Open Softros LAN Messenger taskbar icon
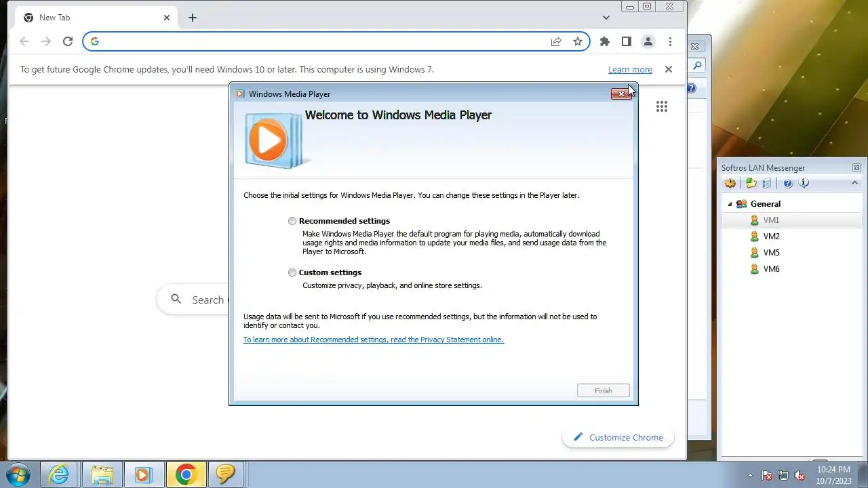 click(226, 474)
